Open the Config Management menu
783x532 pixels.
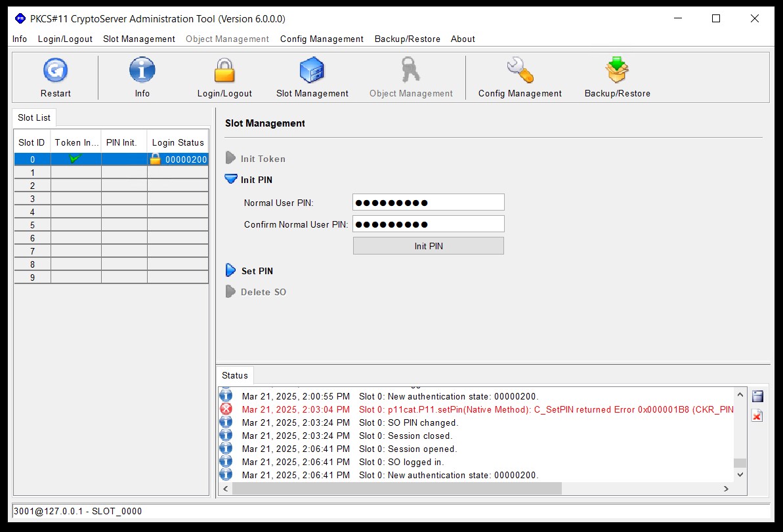pyautogui.click(x=322, y=39)
